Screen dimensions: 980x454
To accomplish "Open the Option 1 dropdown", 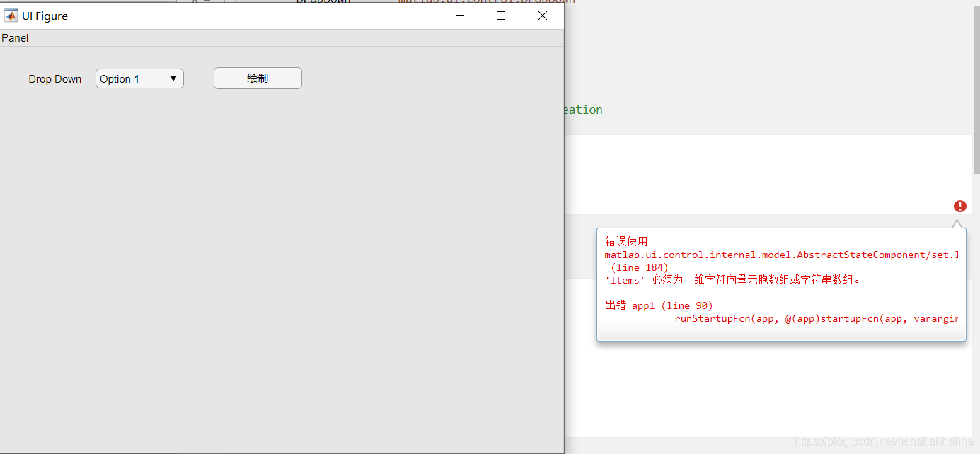I will click(x=139, y=78).
